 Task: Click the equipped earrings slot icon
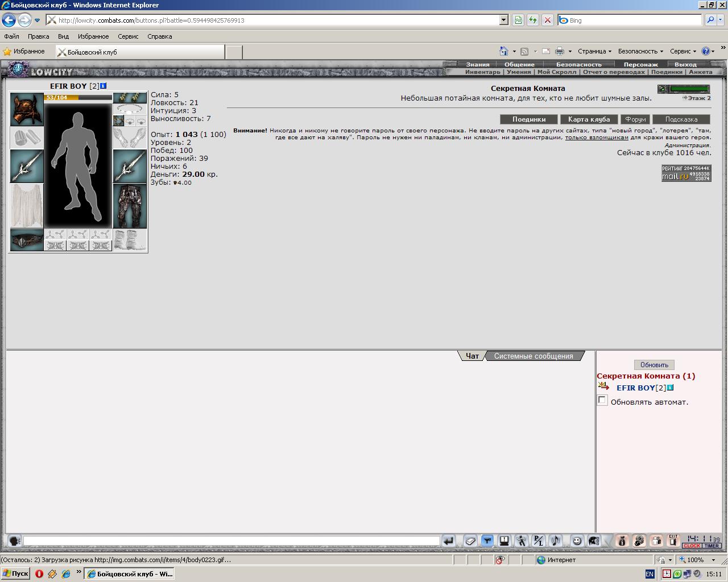[130, 98]
